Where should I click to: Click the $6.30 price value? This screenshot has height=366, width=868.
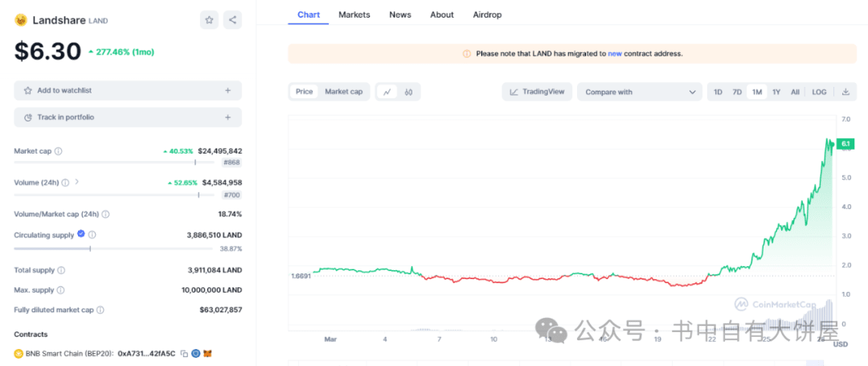(x=47, y=51)
